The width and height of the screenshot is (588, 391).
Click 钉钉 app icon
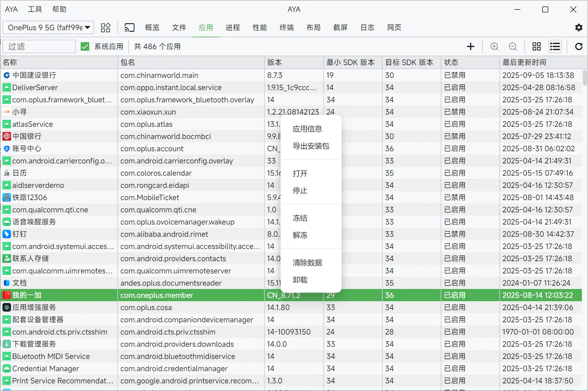coord(7,234)
